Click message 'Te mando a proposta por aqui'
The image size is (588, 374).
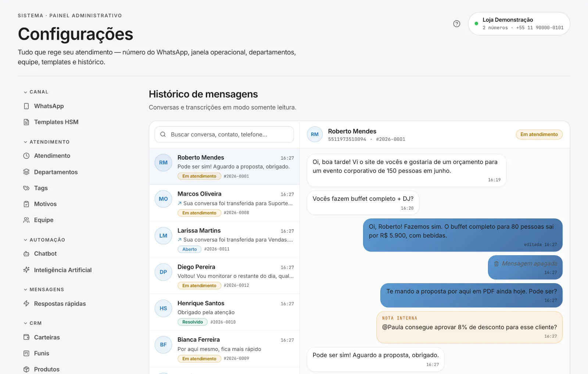point(472,295)
